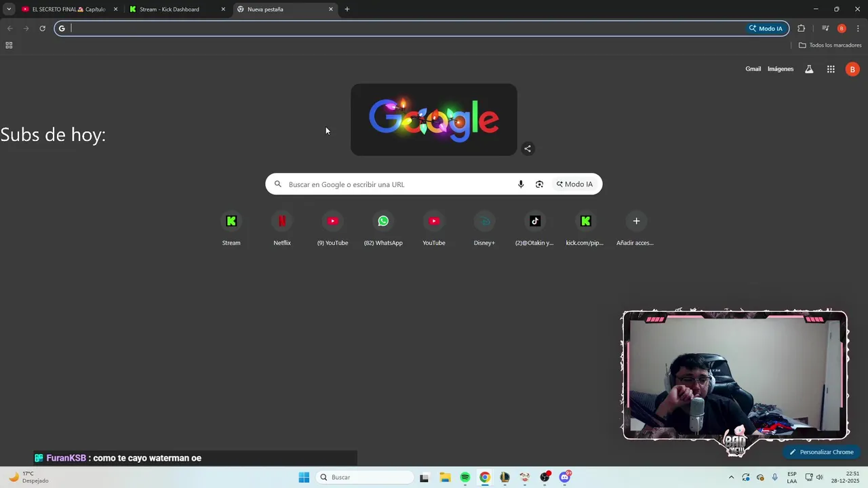
Task: Open the weather widget Despejado
Action: tap(28, 477)
